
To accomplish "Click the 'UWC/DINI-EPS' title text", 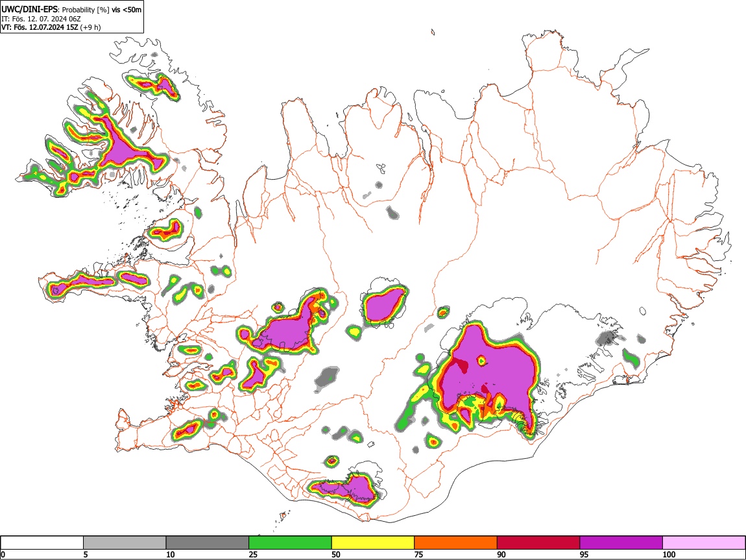I will coord(30,9).
